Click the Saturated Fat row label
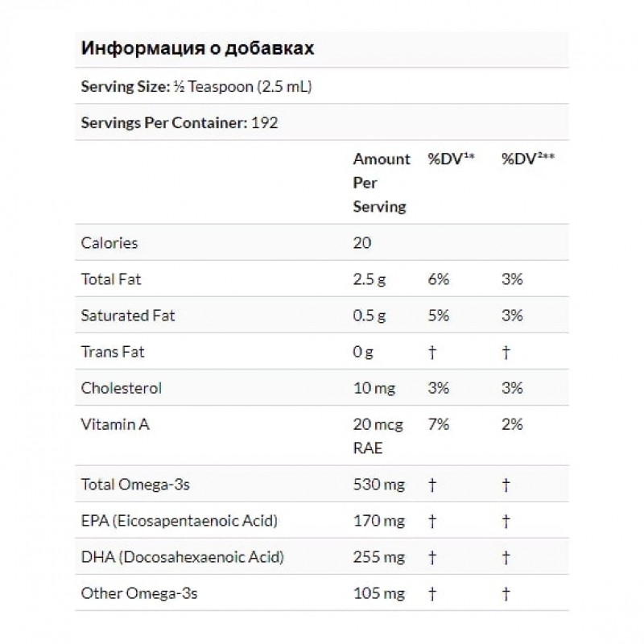644x644 pixels. pyautogui.click(x=128, y=316)
